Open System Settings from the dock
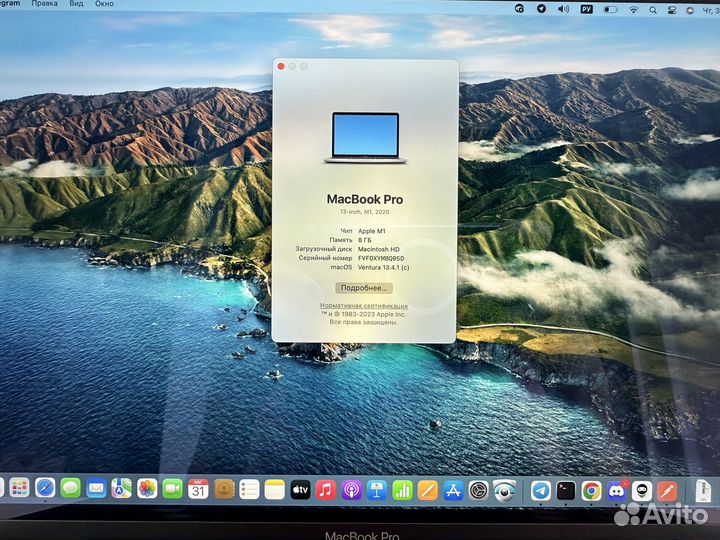This screenshot has height=540, width=720. [x=478, y=491]
